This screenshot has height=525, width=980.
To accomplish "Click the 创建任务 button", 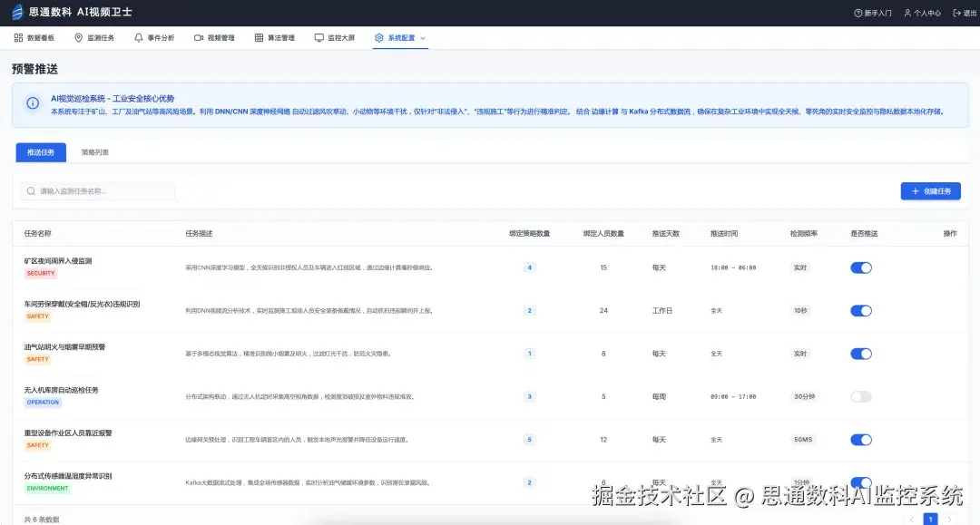I will point(930,191).
